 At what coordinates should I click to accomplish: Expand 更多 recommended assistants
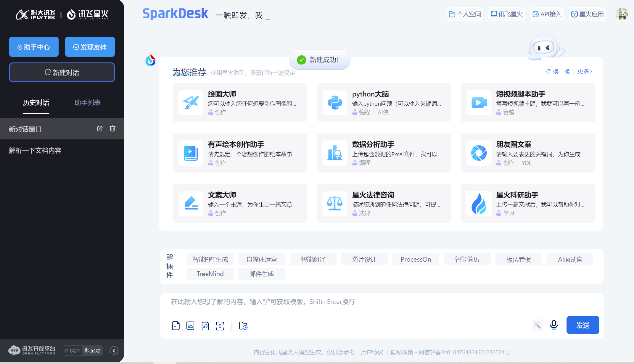pos(585,71)
